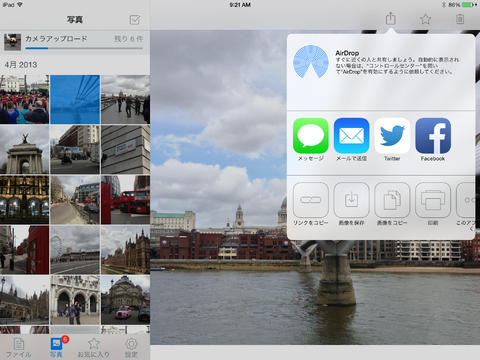Copy image action icon

(x=392, y=200)
